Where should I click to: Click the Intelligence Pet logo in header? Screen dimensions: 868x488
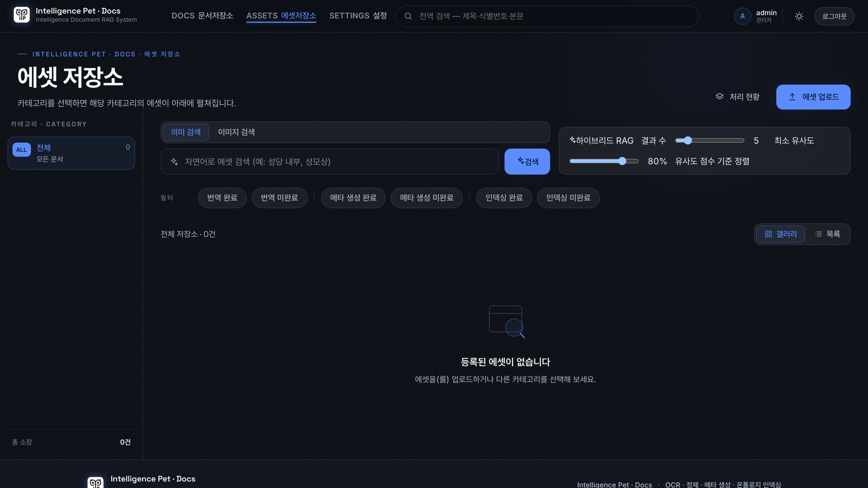22,15
